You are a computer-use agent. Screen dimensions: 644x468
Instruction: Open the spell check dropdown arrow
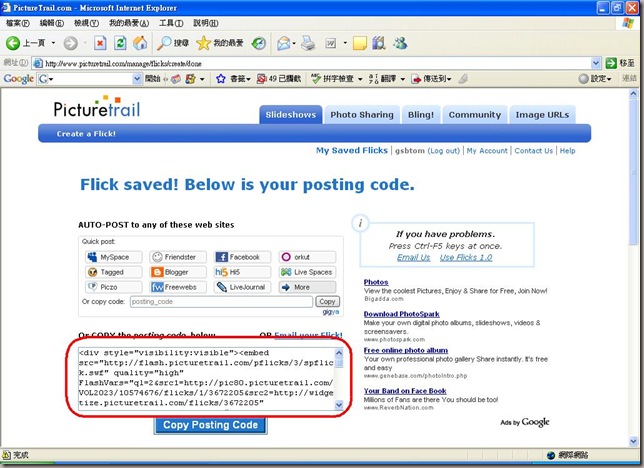[360, 79]
